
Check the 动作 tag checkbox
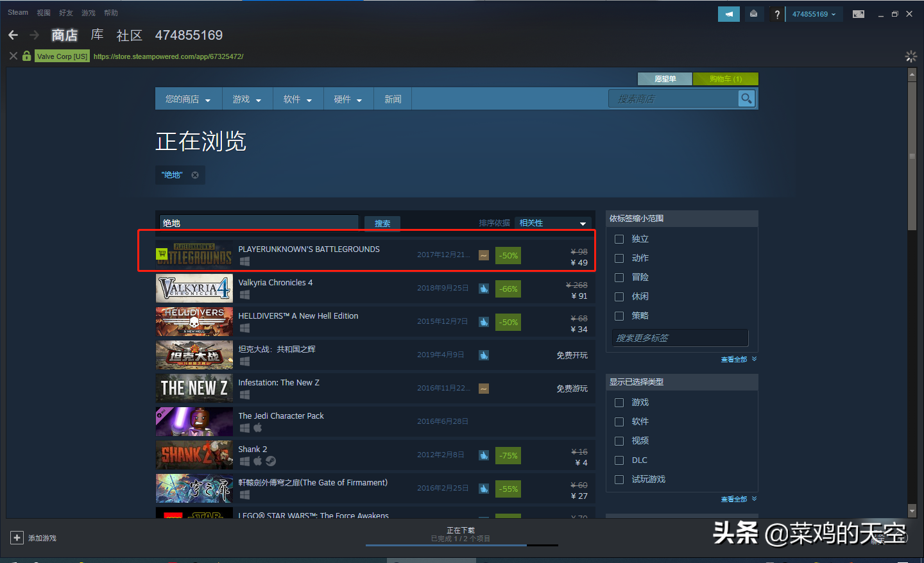tap(619, 258)
